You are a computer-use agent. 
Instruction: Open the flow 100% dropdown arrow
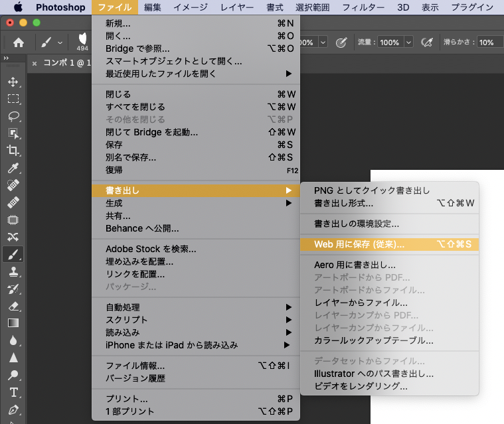[x=408, y=42]
